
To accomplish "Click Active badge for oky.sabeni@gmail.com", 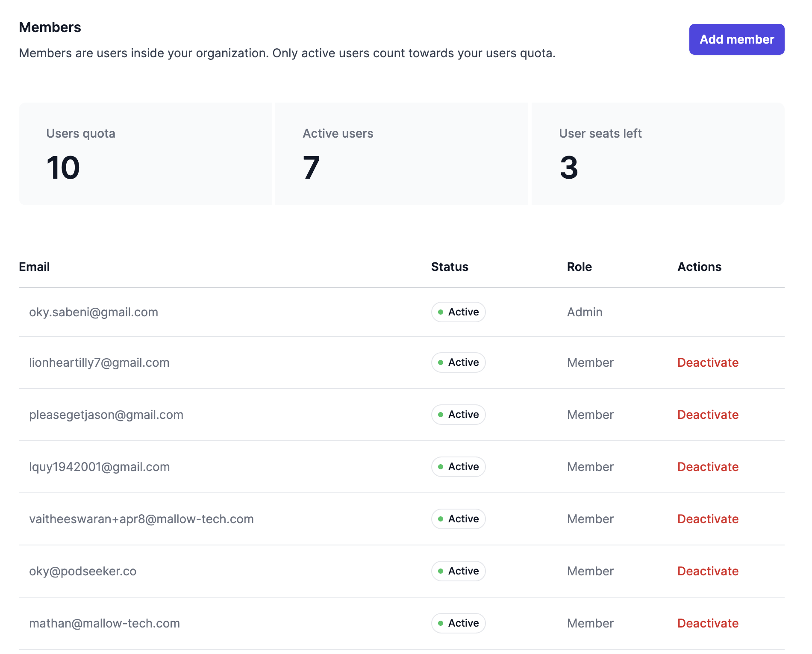I will tap(458, 312).
